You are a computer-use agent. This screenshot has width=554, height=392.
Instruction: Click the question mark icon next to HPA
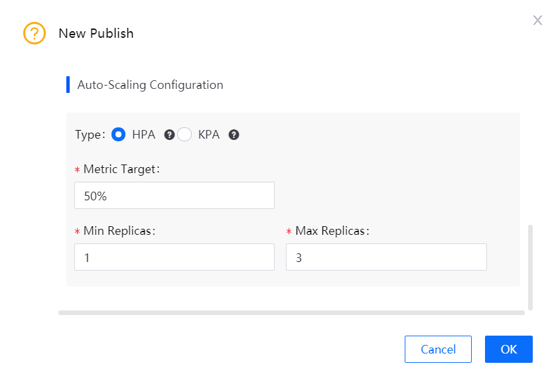170,135
